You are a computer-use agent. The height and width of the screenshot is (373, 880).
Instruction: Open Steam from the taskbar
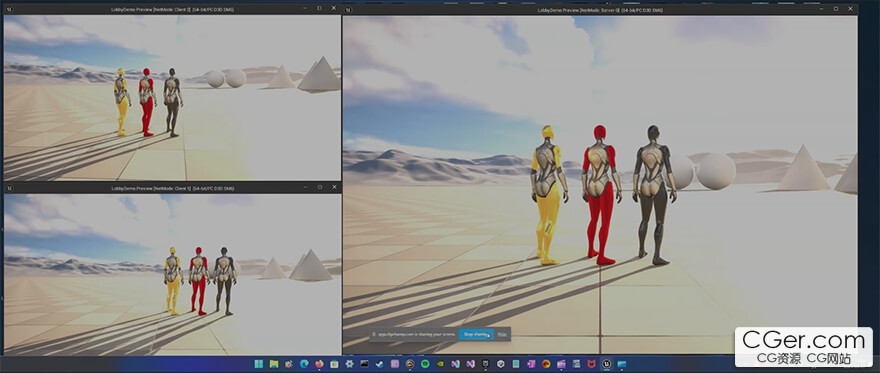(x=379, y=363)
